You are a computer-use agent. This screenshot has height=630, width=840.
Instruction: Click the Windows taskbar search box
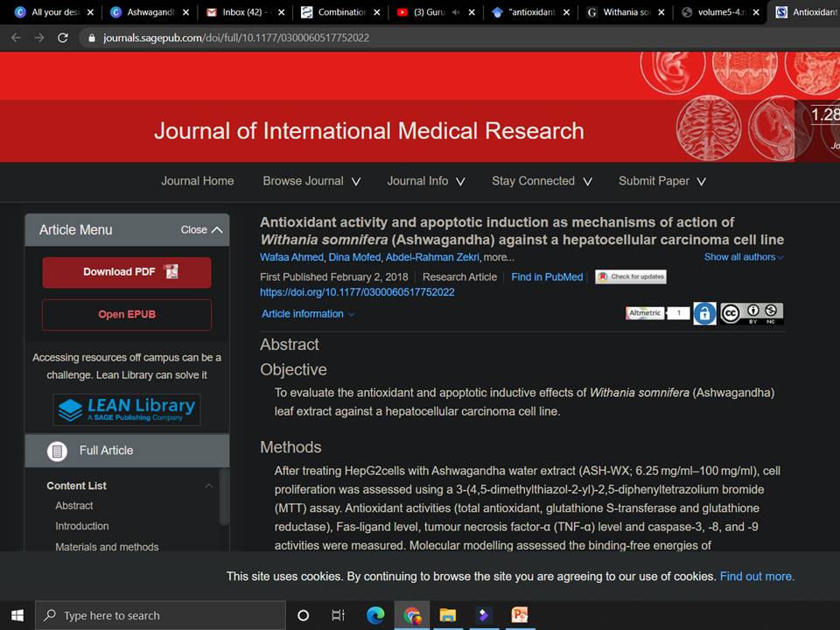162,615
